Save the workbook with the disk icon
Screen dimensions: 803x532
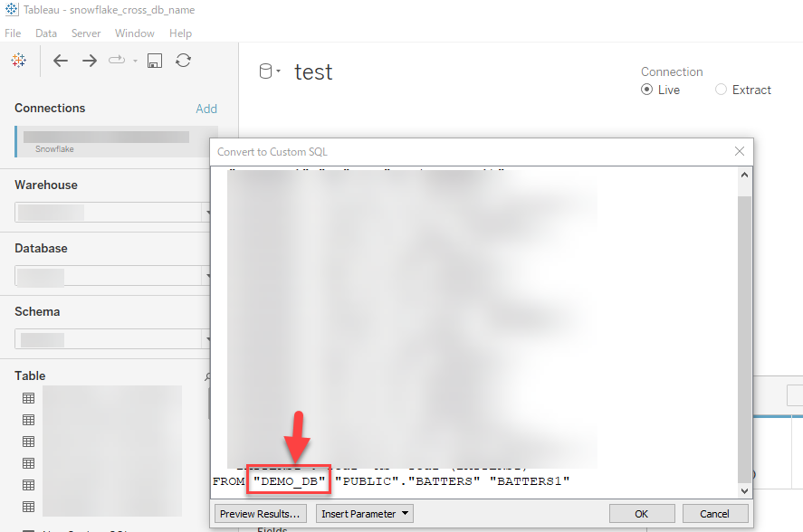tap(155, 61)
